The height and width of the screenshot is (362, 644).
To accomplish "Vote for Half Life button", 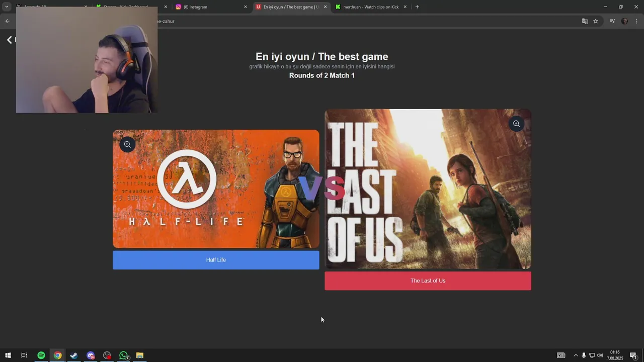I will 216,260.
